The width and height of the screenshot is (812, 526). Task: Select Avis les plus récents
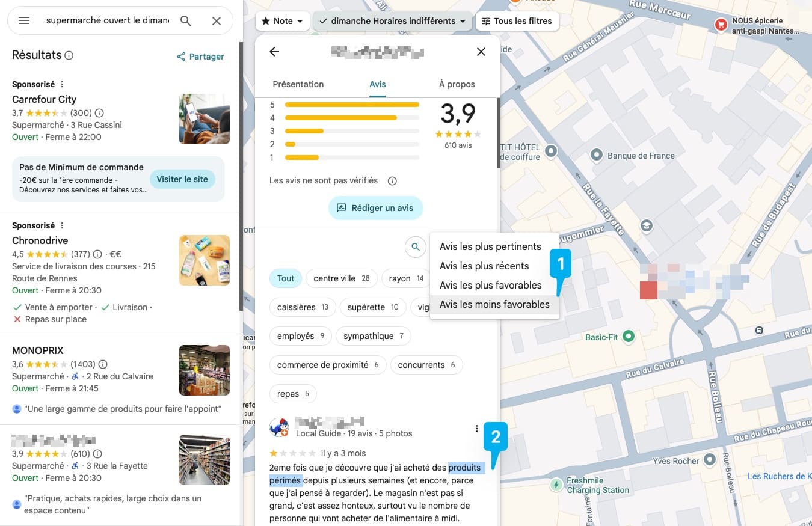coord(494,266)
